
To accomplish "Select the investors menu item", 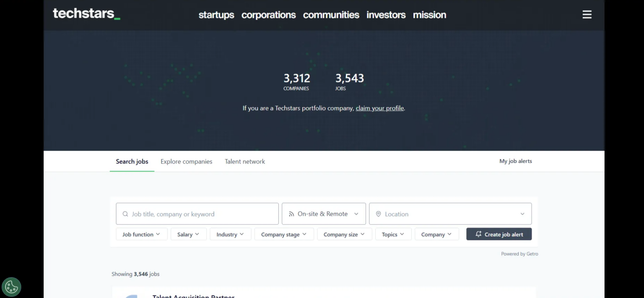I will click(386, 15).
